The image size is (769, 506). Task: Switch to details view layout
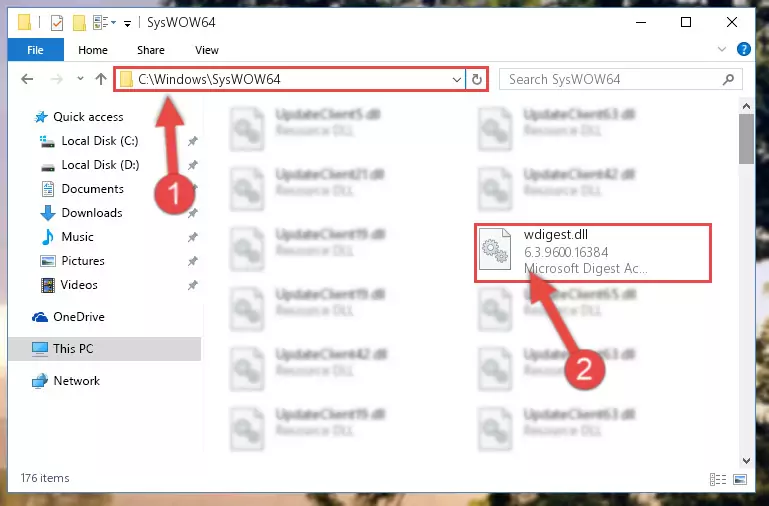718,479
